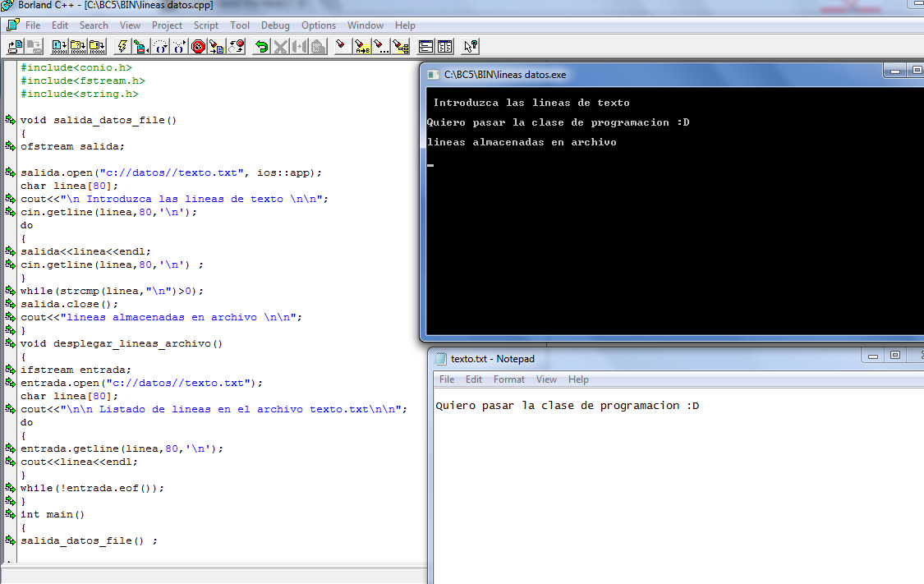This screenshot has height=584, width=924.
Task: Select the Compile (lightning bolt) toolbar icon
Action: pyautogui.click(x=122, y=46)
